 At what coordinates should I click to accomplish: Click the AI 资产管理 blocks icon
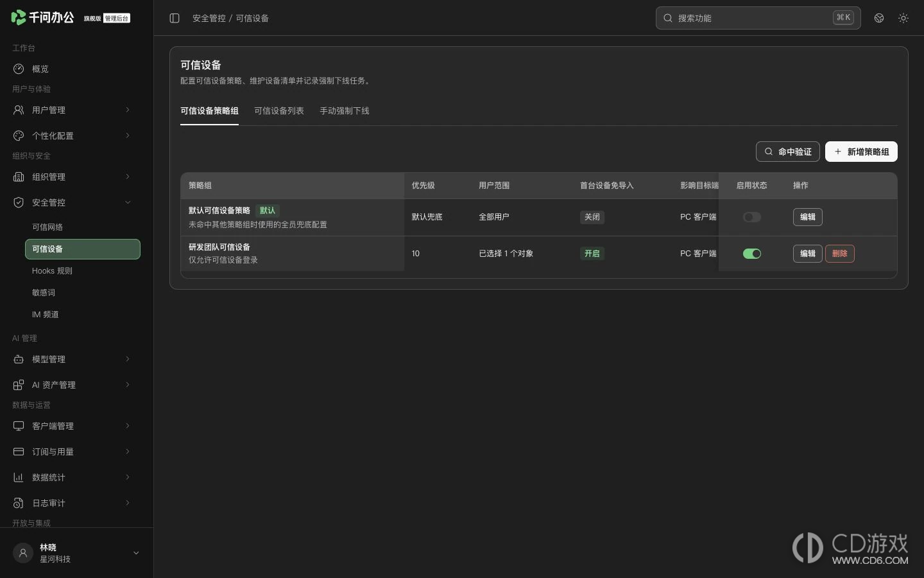(x=19, y=385)
